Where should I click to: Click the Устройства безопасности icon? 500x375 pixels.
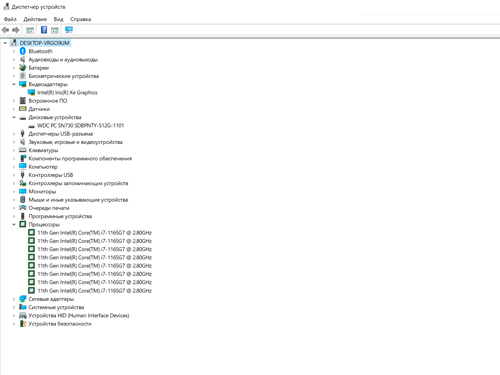(x=23, y=324)
